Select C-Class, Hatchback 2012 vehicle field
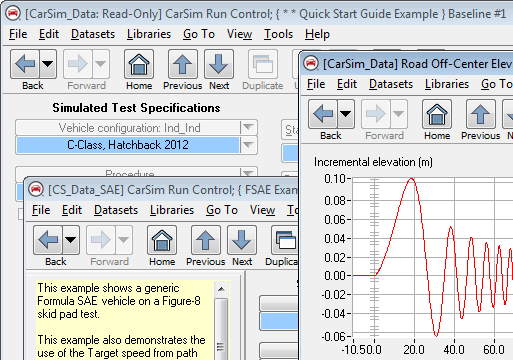Viewport: 513px width, 360px height. coord(128,145)
